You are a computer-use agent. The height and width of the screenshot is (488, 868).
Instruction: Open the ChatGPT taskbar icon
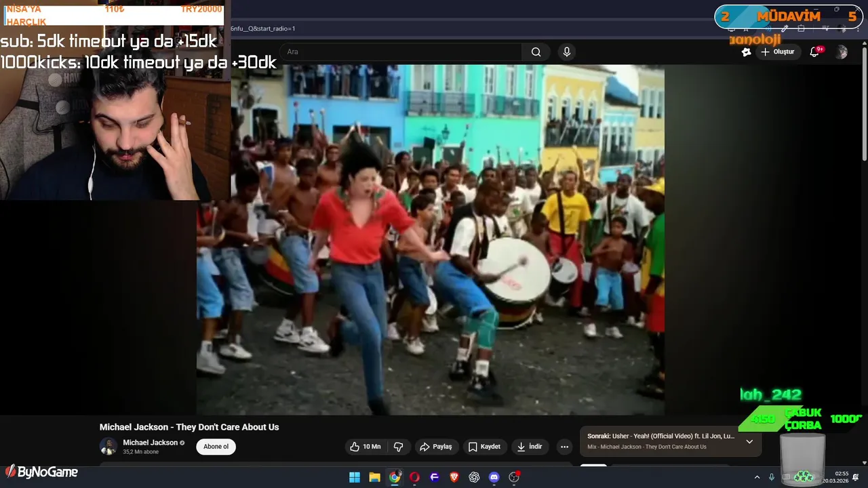coord(474,477)
